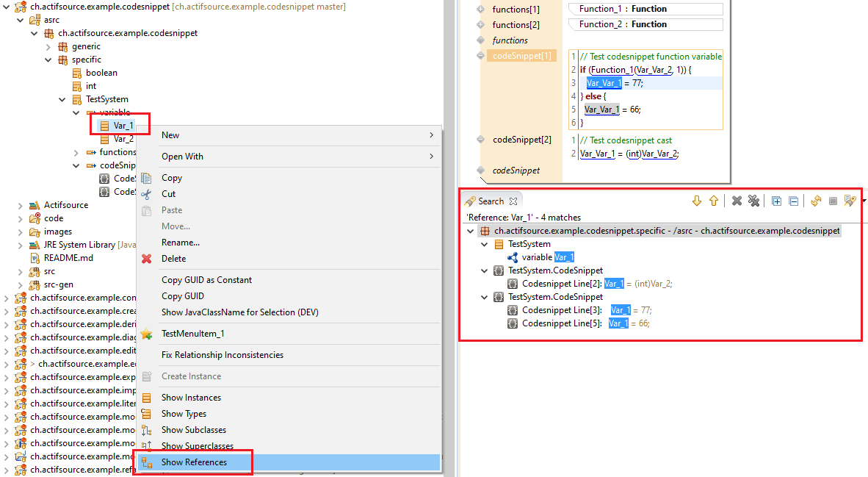This screenshot has width=868, height=477.
Task: Remove selected matches in Search view
Action: (x=737, y=201)
